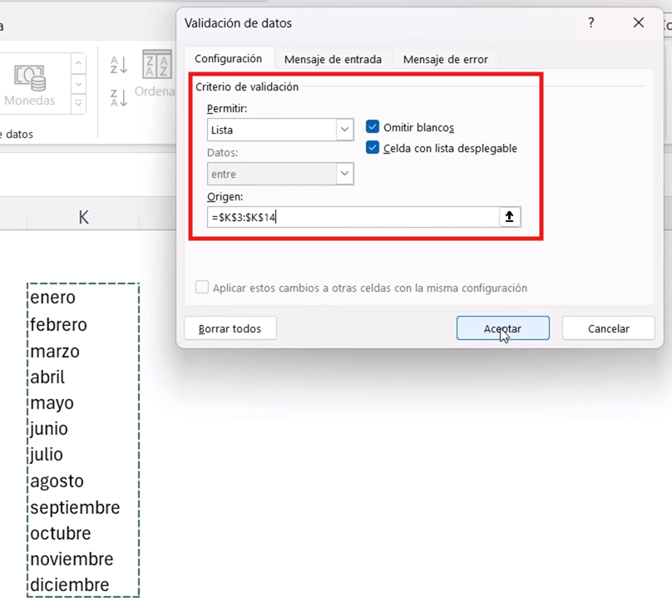Viewport: 672px width, 616px height.
Task: Sort descending Z to A icon
Action: pyautogui.click(x=119, y=97)
